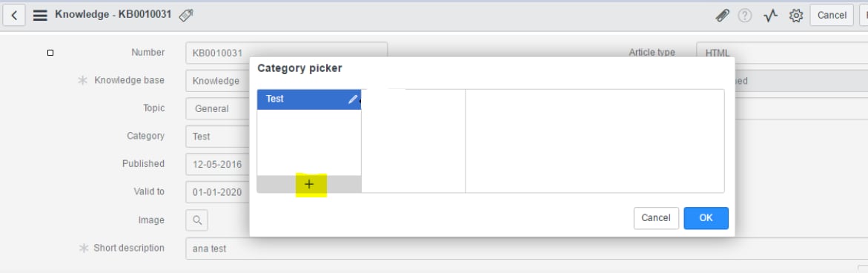
Task: Add a category with plus icon
Action: (309, 185)
